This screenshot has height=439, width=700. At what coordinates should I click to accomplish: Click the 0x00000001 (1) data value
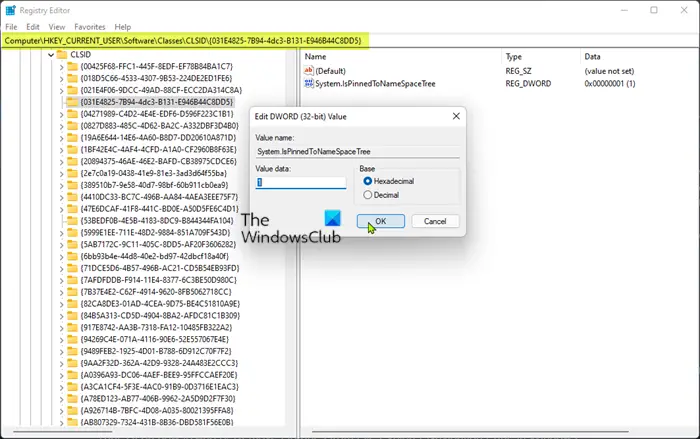point(610,83)
